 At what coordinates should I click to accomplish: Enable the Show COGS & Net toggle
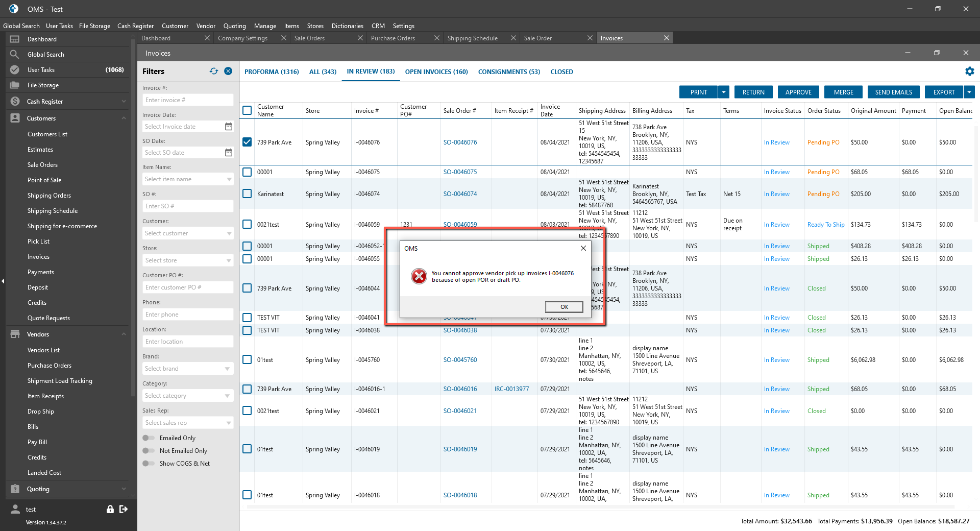pyautogui.click(x=149, y=464)
